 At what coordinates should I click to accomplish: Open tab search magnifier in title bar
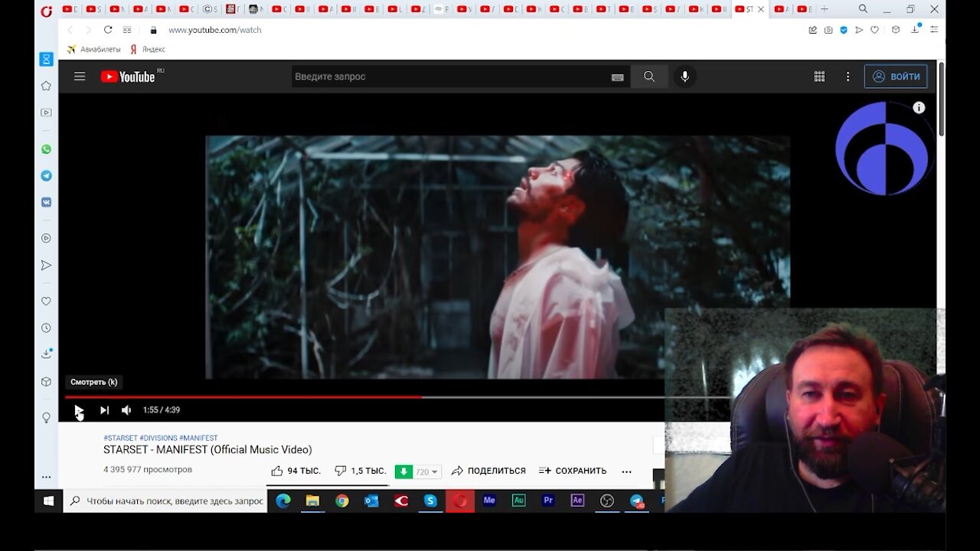[863, 9]
